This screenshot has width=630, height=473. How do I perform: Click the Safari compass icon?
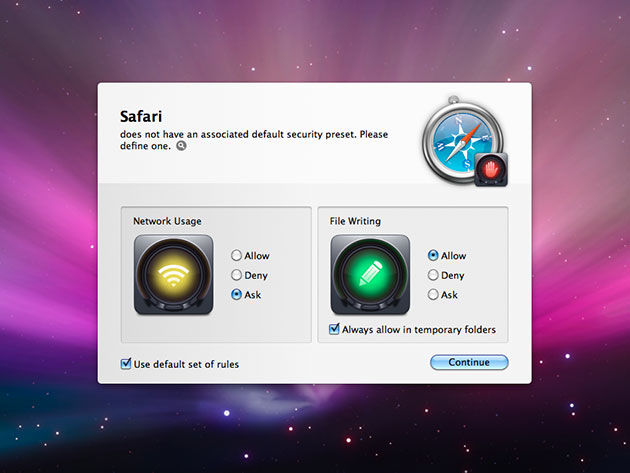click(x=462, y=141)
